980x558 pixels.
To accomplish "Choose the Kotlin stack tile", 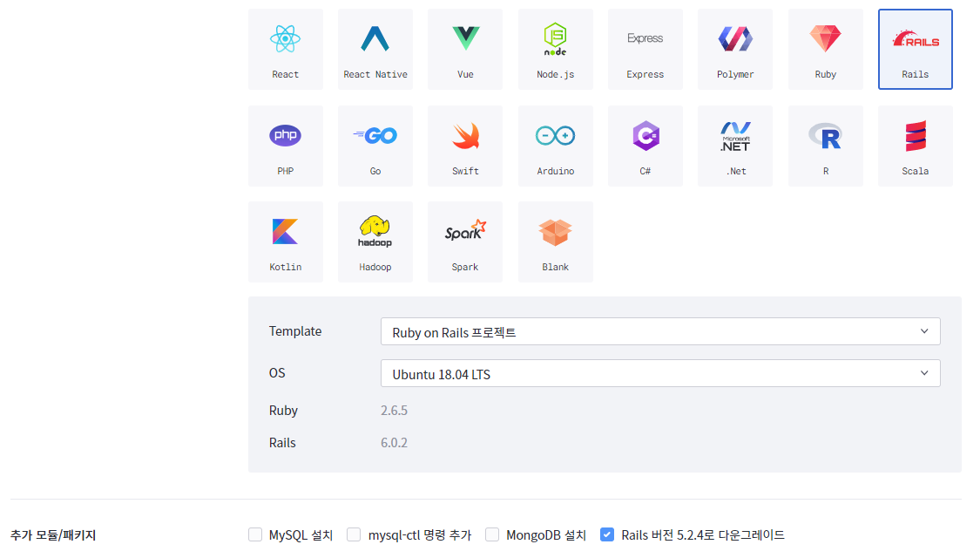I will coord(286,242).
